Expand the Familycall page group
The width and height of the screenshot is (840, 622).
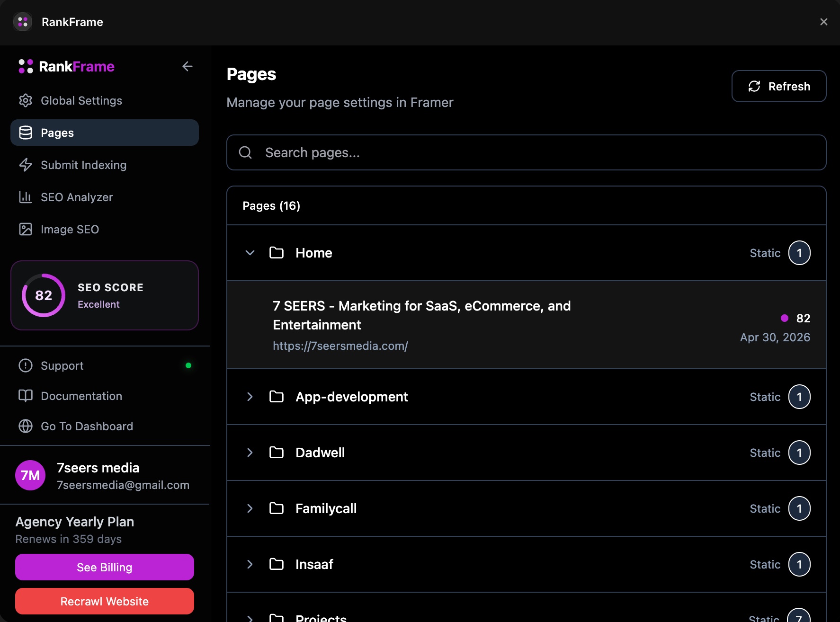[250, 508]
